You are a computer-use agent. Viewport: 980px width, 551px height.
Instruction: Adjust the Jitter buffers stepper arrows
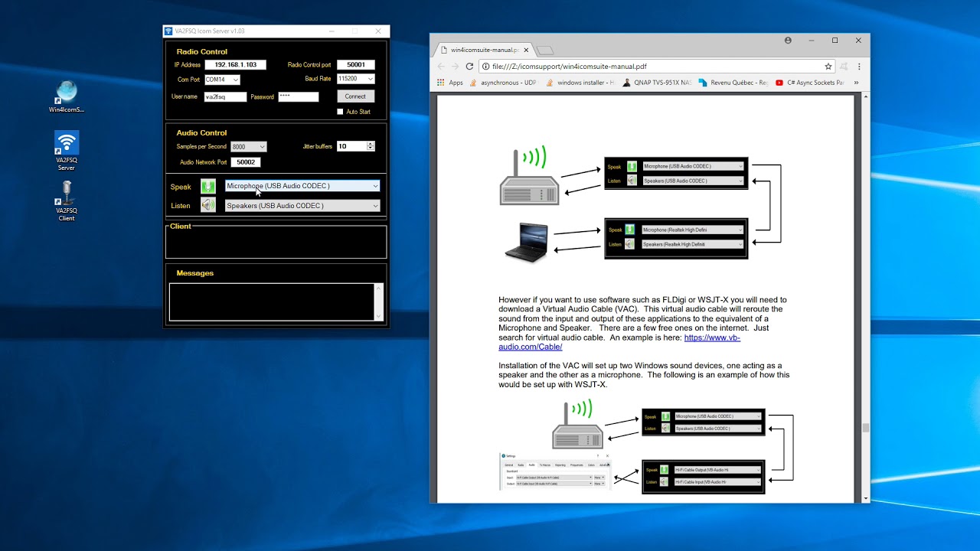pyautogui.click(x=371, y=146)
